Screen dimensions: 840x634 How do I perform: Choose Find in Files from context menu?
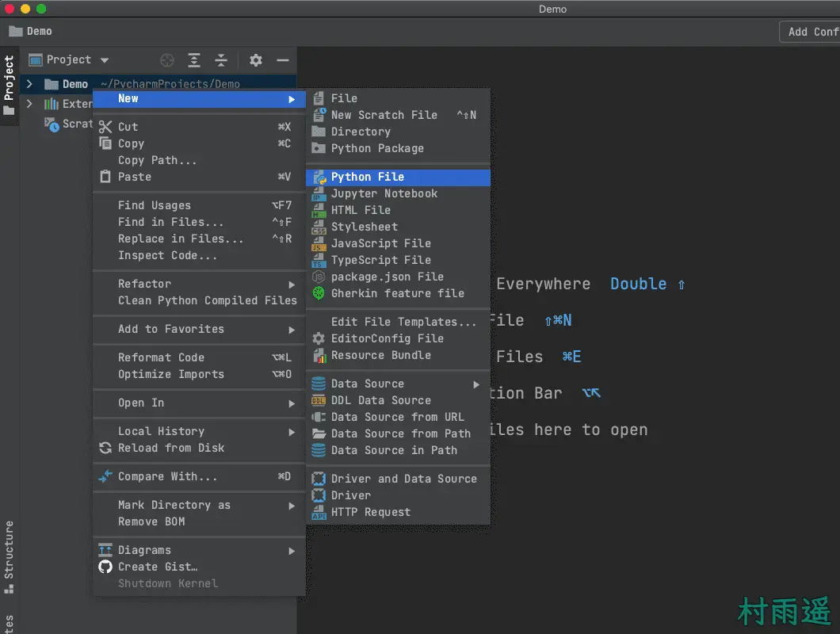coord(170,222)
